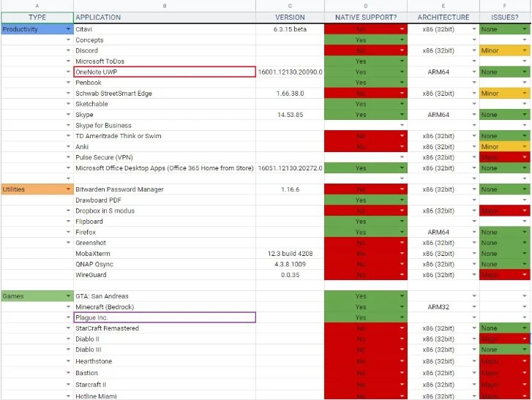Select version 16051.12130.20272.0 cell
Image resolution: width=532 pixels, height=400 pixels.
pos(290,168)
